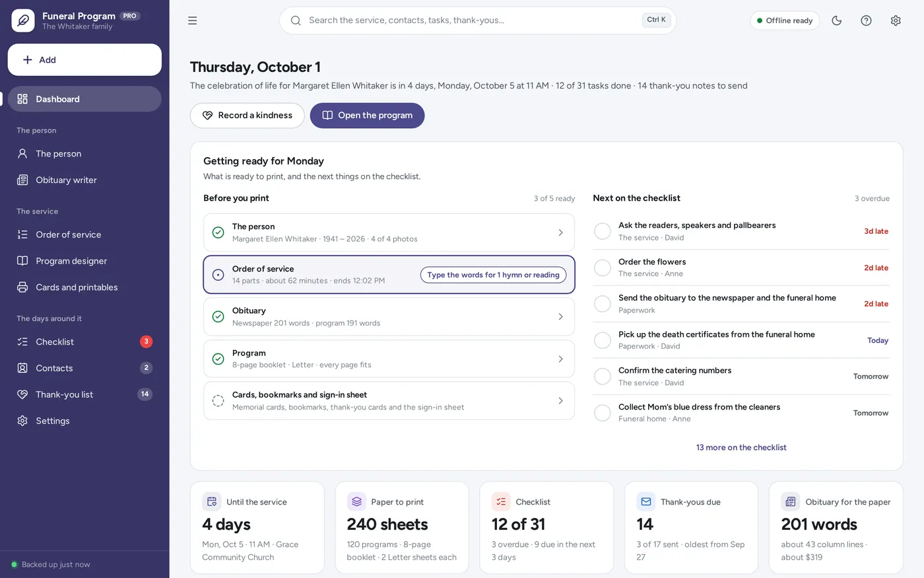Click the magnifier icon in the search bar

click(296, 20)
